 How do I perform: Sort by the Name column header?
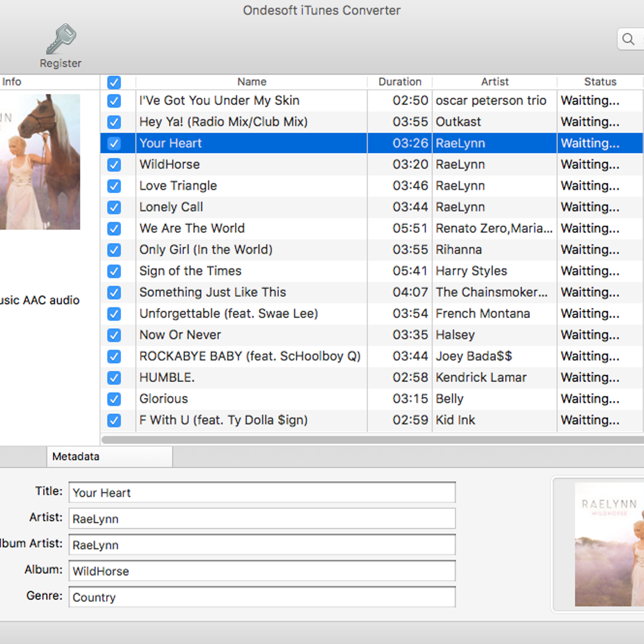point(252,82)
